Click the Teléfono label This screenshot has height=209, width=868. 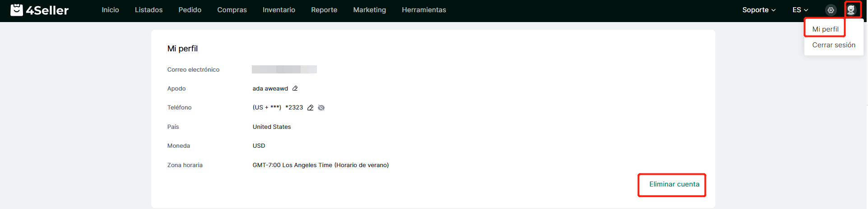pos(179,108)
